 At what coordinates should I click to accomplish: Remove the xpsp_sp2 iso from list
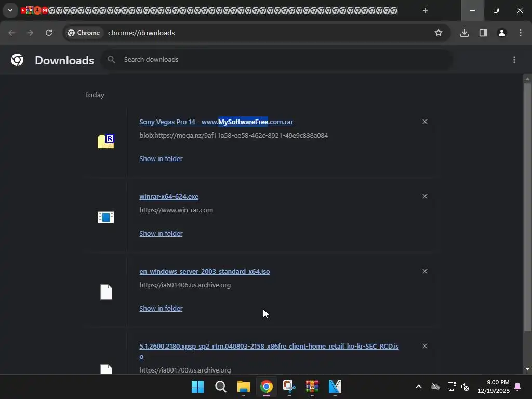click(425, 346)
